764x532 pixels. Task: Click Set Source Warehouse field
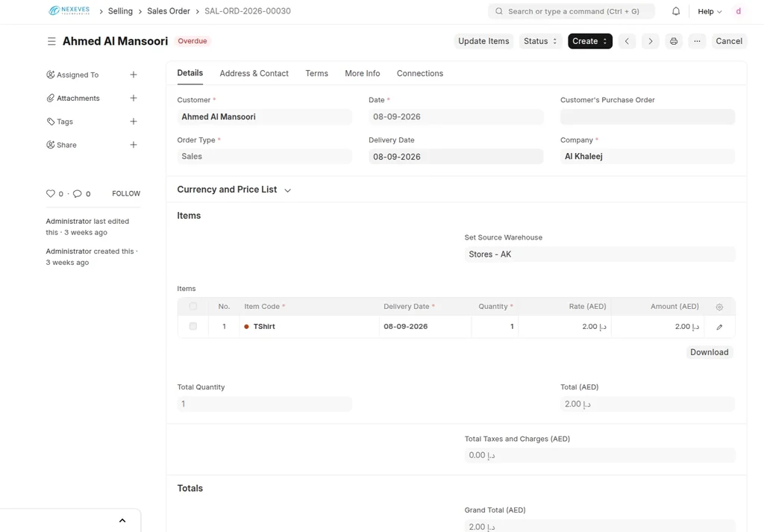600,254
